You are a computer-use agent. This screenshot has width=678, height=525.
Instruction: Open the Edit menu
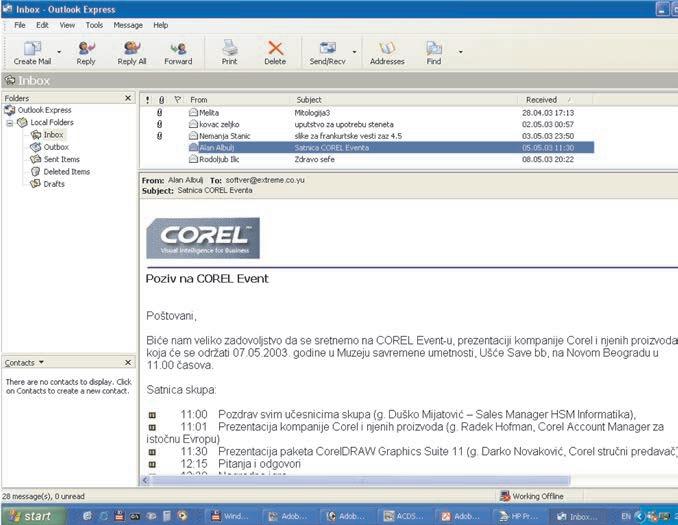click(x=42, y=25)
